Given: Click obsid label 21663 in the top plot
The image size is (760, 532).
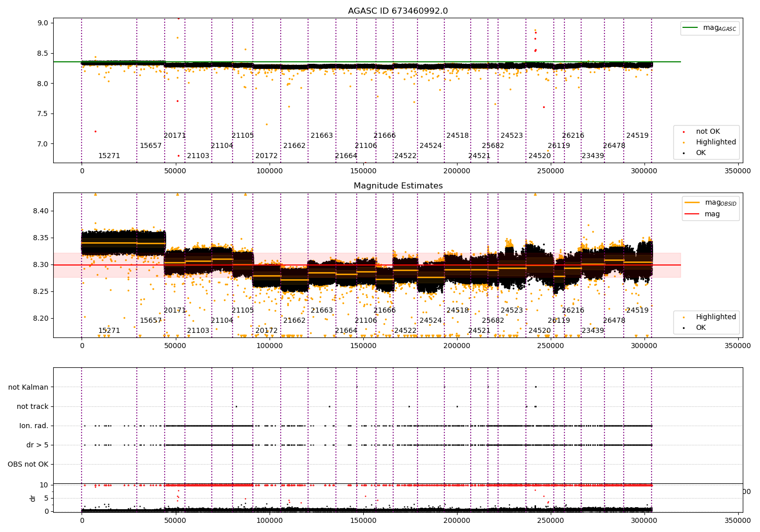Looking at the screenshot, I should pos(322,135).
